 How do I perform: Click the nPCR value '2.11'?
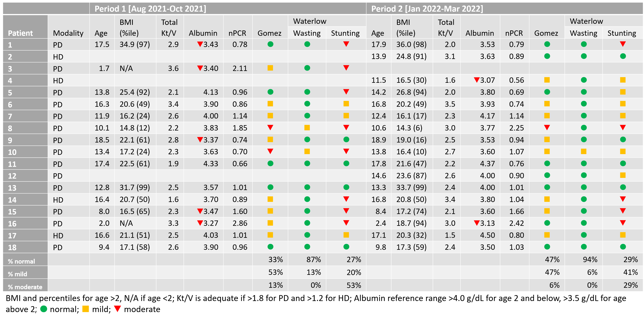[x=240, y=68]
